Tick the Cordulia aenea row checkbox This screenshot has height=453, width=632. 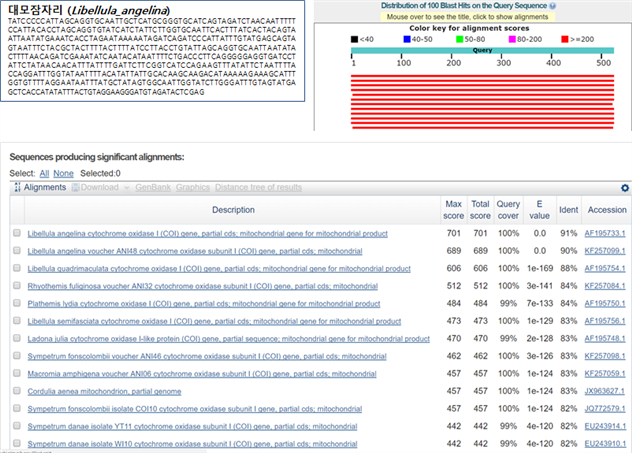point(17,391)
